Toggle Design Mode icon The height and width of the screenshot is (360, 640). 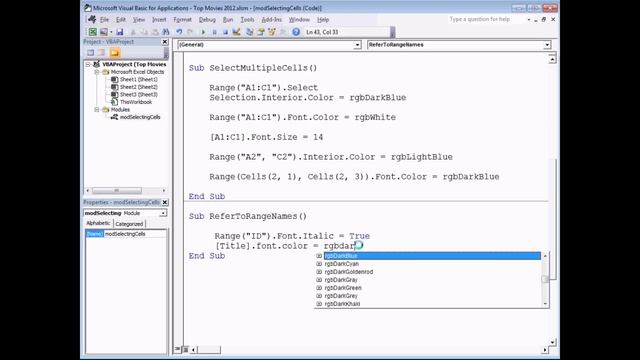point(236,32)
